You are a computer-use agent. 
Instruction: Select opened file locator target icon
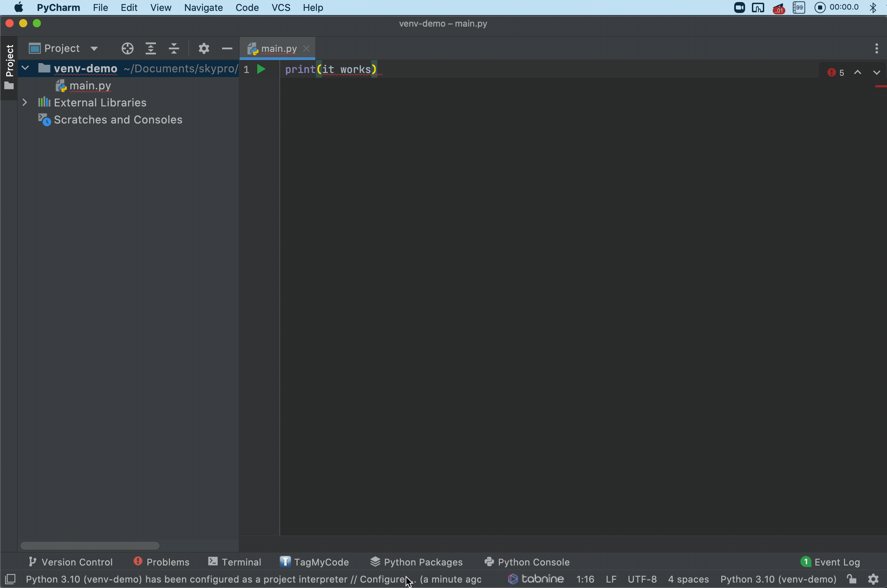click(x=128, y=48)
